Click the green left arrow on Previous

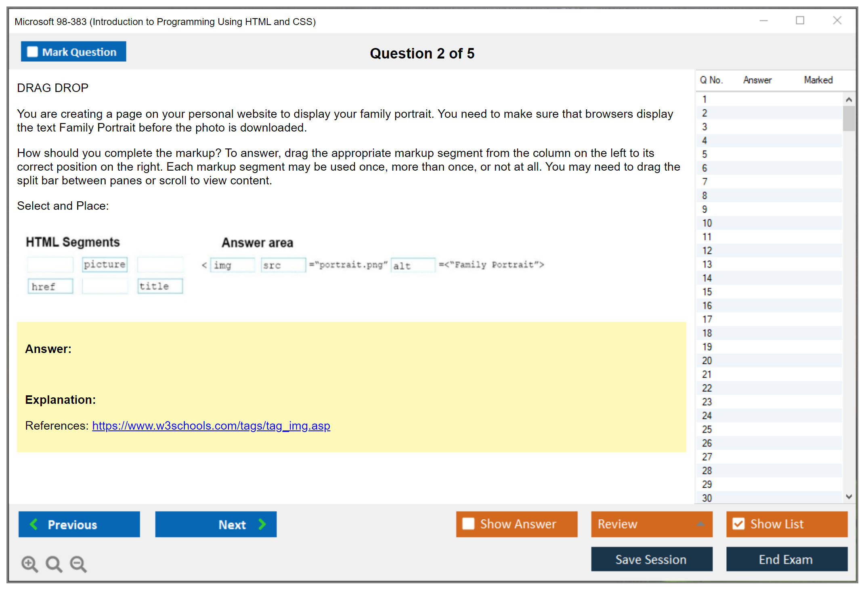pyautogui.click(x=34, y=524)
